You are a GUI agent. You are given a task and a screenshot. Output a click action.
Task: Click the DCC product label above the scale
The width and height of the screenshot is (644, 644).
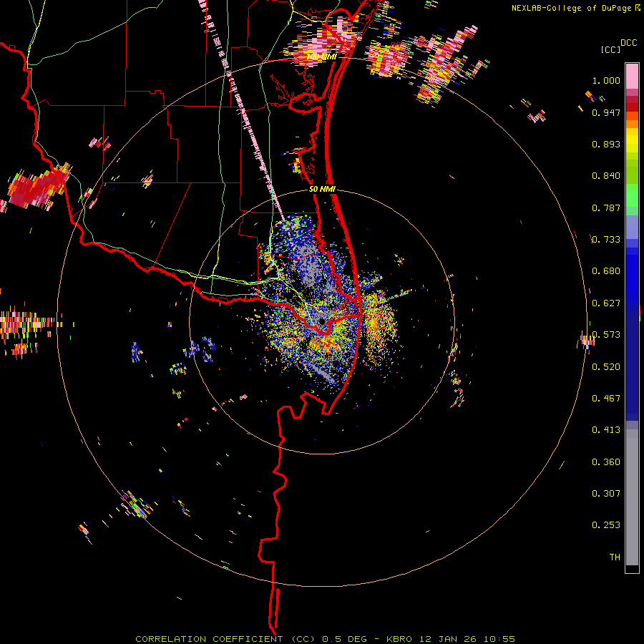pyautogui.click(x=628, y=43)
